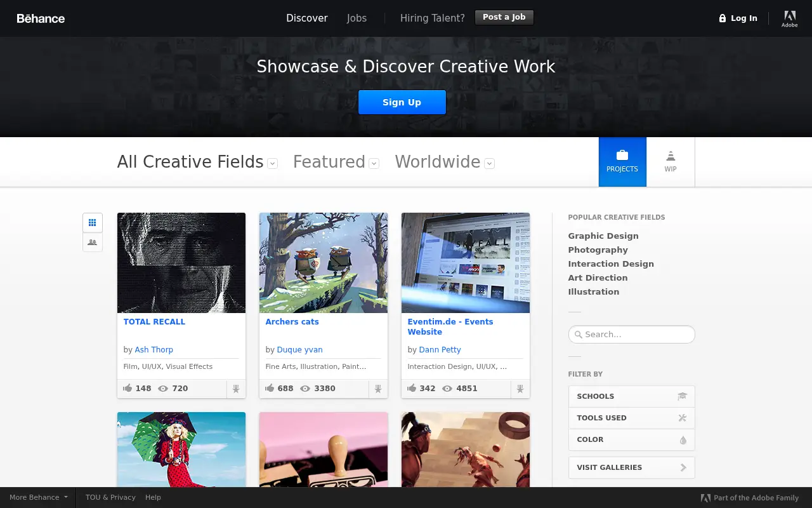Open Dann Petty's profile link

click(x=440, y=350)
